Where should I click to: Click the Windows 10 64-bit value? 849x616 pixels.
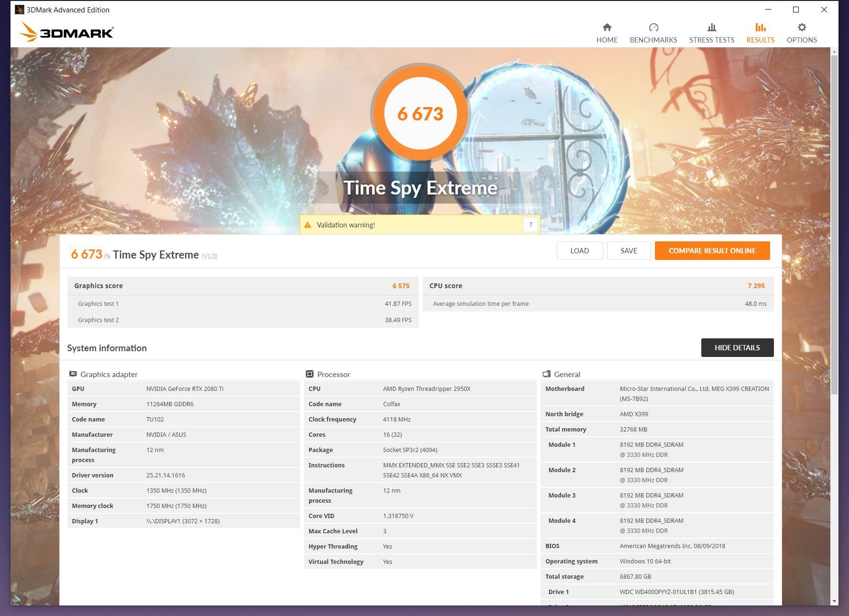point(645,561)
